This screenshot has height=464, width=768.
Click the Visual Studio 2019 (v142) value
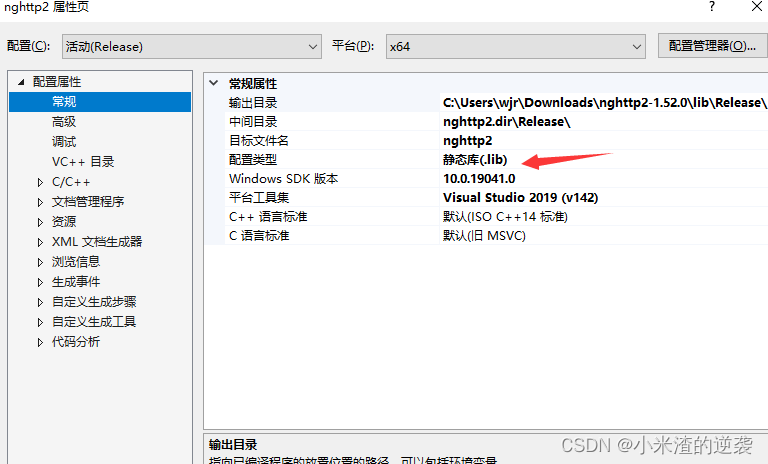click(521, 197)
